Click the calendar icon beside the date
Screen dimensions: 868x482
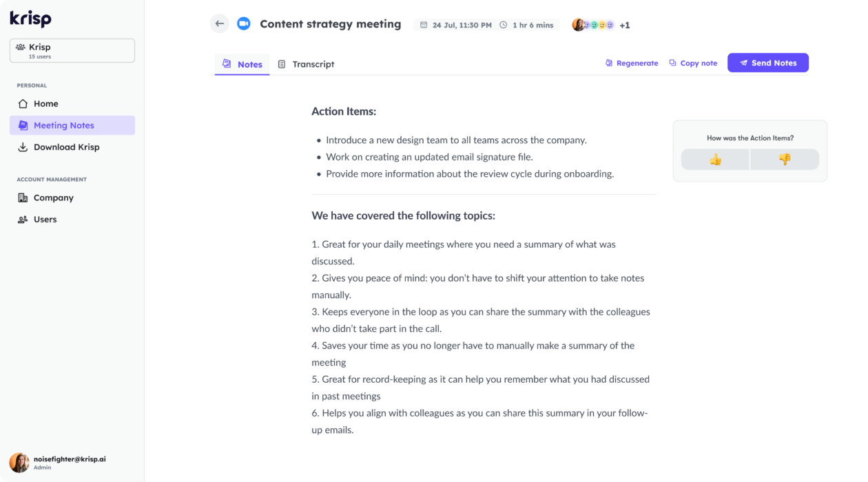(424, 25)
